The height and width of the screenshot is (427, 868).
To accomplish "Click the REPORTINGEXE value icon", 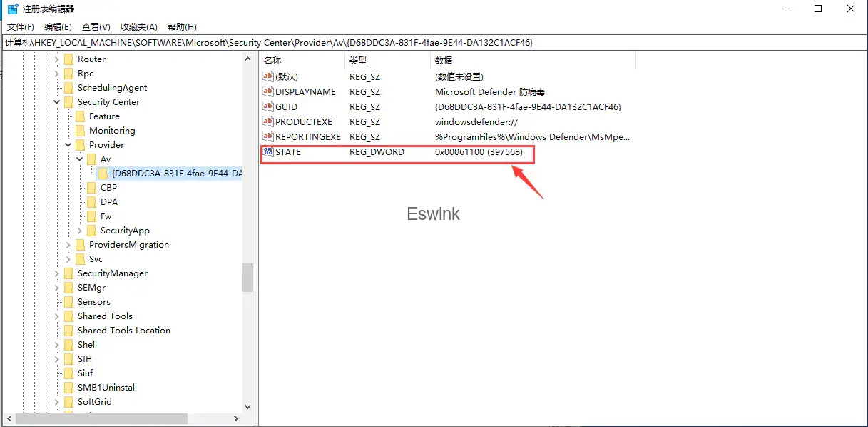I will [268, 136].
